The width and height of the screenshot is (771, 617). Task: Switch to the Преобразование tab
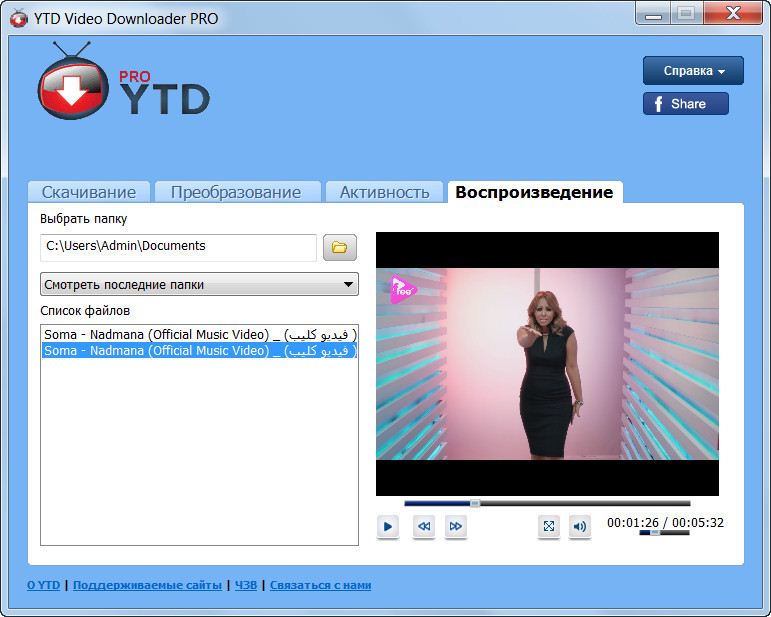235,192
